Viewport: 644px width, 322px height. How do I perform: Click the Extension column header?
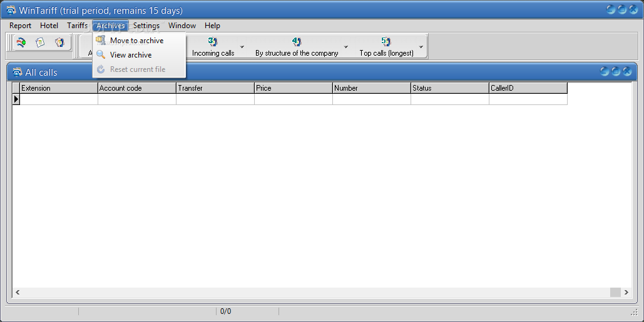click(59, 88)
